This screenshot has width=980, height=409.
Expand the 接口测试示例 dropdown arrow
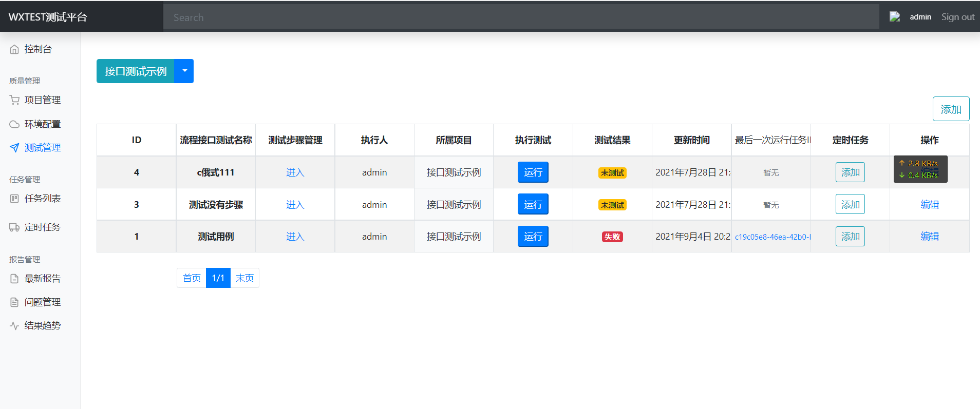tap(184, 71)
